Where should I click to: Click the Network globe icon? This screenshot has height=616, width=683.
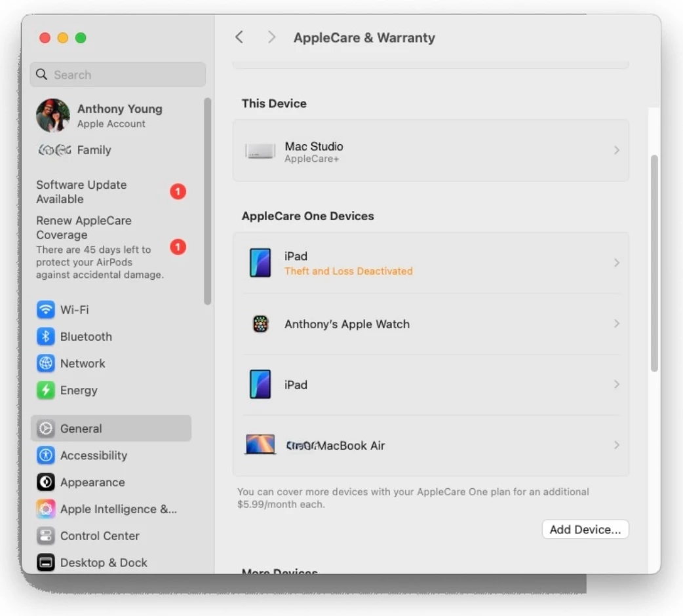46,364
